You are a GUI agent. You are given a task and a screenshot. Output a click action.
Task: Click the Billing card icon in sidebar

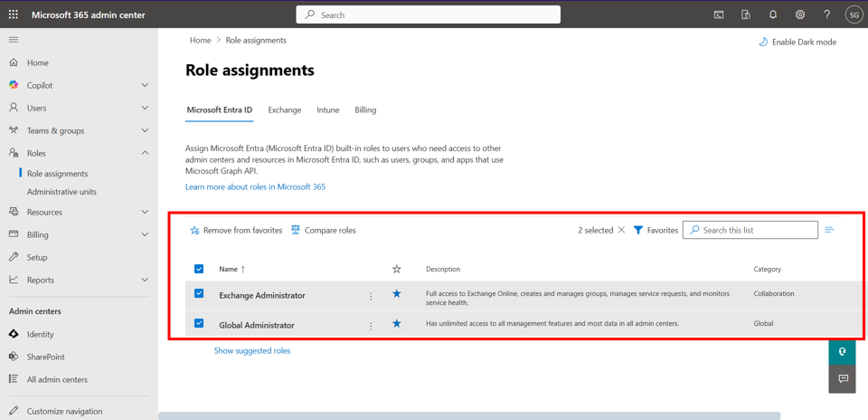(14, 235)
